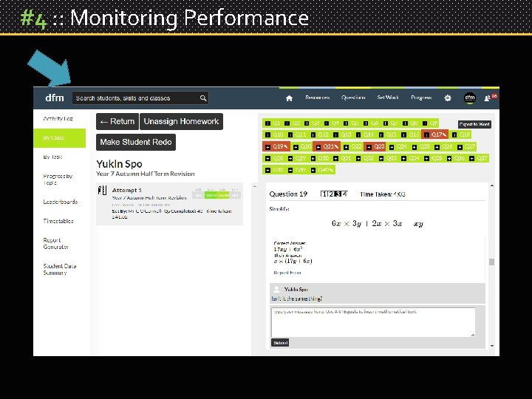
Task: Click Make Student Redo button
Action: (136, 142)
